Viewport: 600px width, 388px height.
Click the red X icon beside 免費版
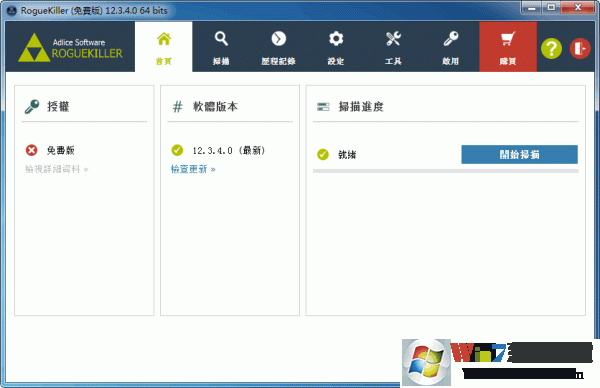point(31,150)
